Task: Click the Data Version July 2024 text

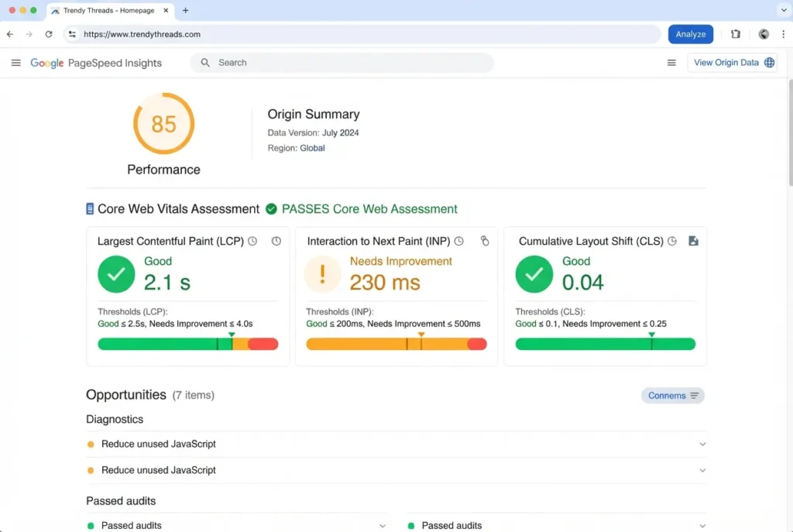Action: [x=313, y=133]
